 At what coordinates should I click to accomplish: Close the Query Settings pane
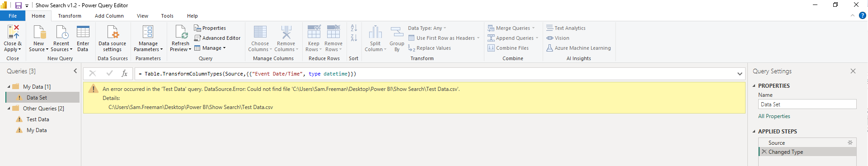tap(853, 71)
